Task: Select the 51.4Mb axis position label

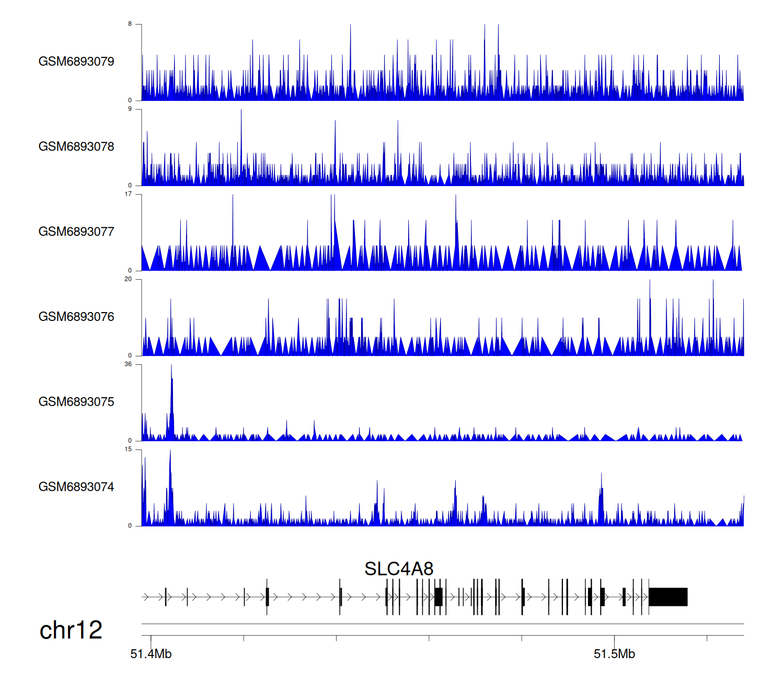Action: pyautogui.click(x=151, y=654)
